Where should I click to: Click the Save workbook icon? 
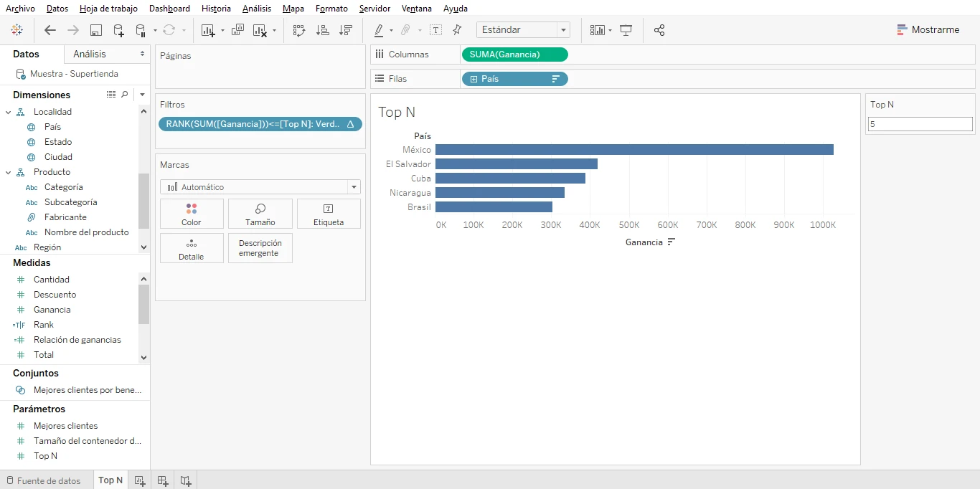pyautogui.click(x=96, y=30)
